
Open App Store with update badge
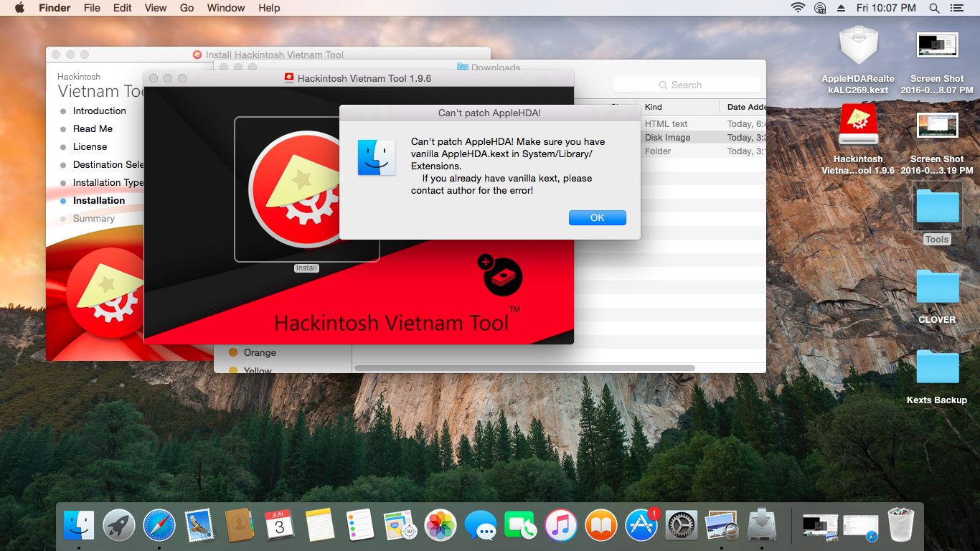[641, 525]
